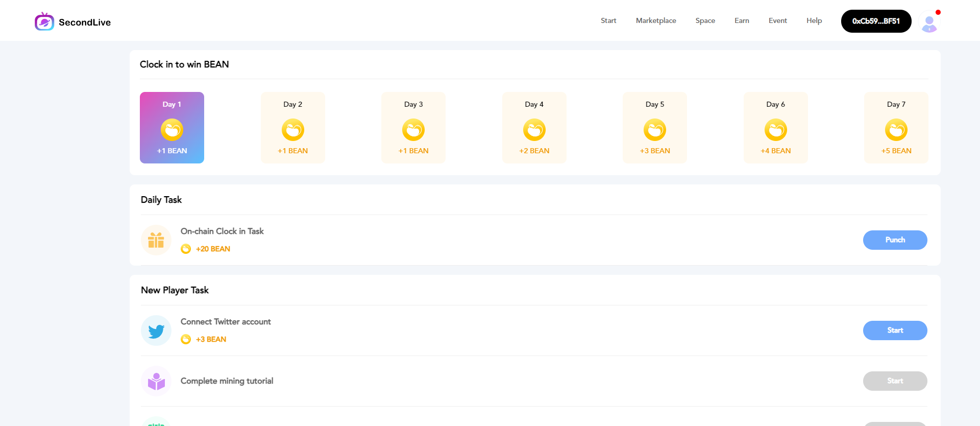Screen dimensions: 980x426
Task: Click the gift icon for On-chain Clock in Task
Action: tap(156, 240)
